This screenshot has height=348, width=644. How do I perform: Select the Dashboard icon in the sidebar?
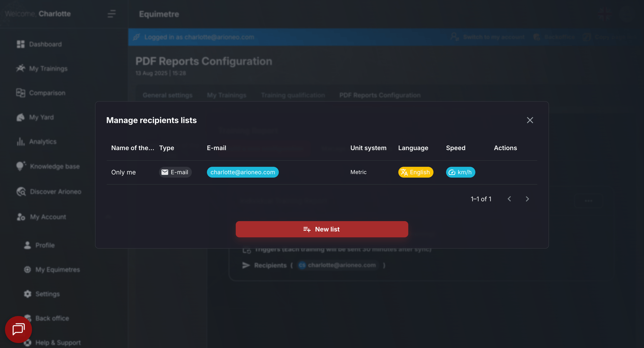(x=21, y=44)
